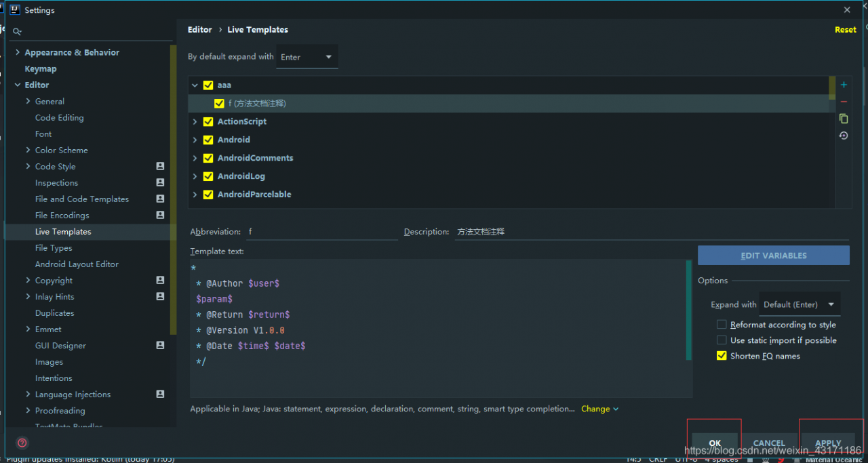
Task: Click Editor in the breadcrumb path
Action: coord(200,30)
